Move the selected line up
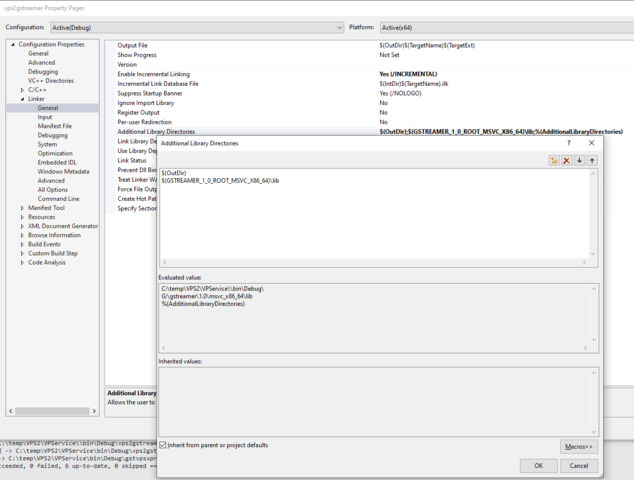This screenshot has height=480, width=634. (x=592, y=160)
